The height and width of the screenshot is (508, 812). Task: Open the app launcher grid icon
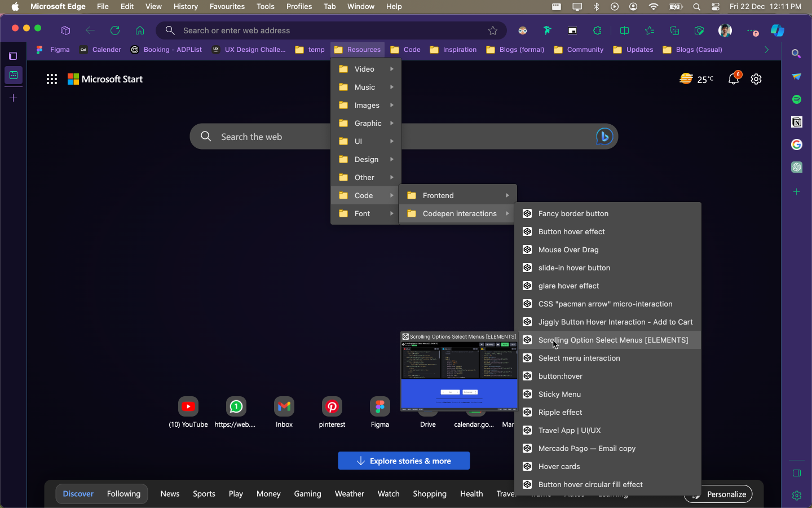(52, 79)
